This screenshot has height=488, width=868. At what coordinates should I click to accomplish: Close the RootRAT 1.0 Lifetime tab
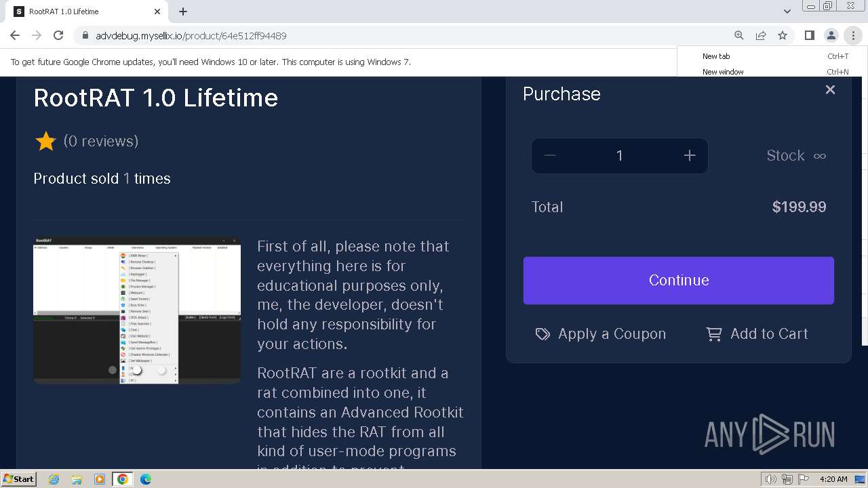pos(157,12)
